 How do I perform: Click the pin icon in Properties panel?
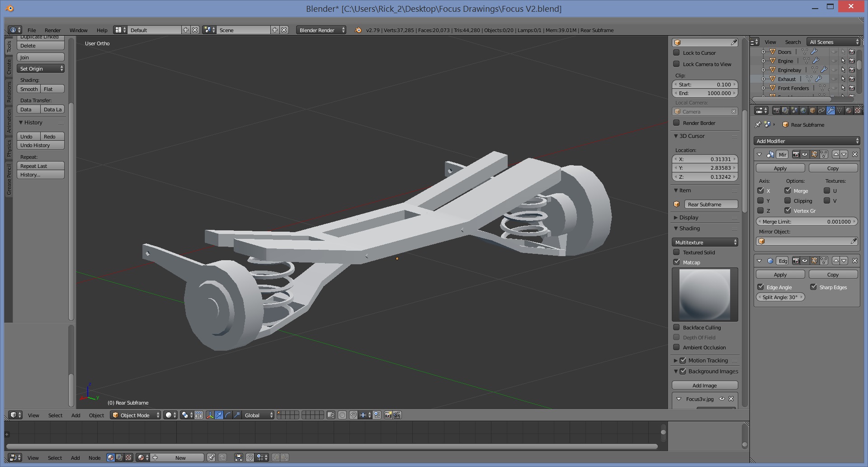click(x=758, y=124)
